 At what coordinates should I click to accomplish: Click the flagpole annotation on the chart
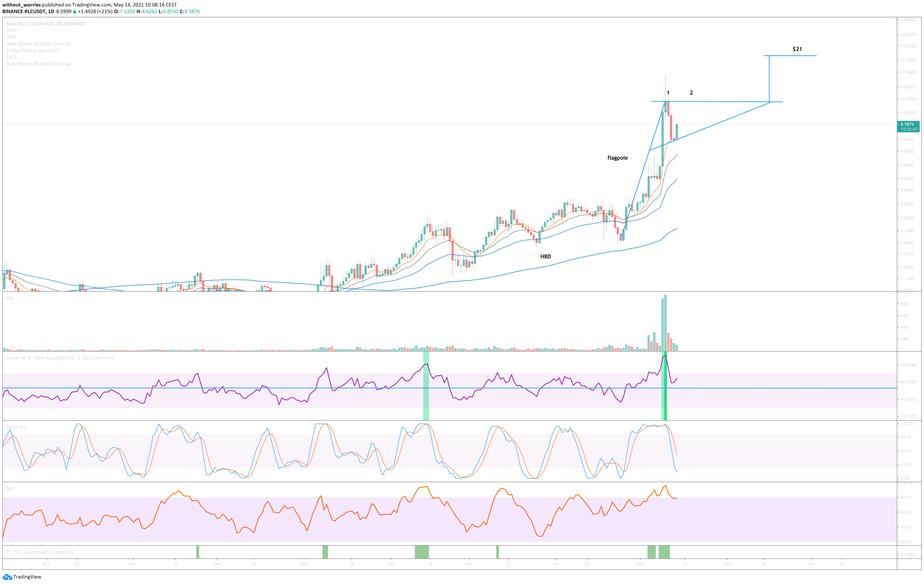[617, 158]
